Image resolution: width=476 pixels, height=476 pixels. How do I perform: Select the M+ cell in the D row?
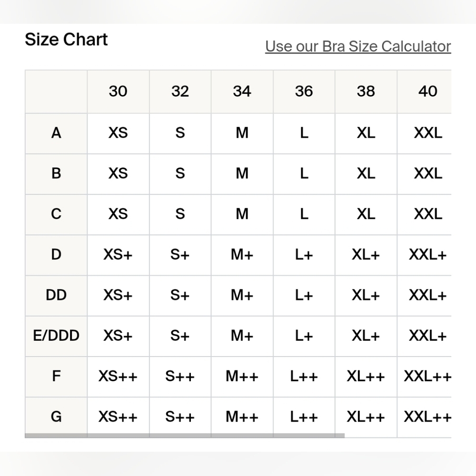(242, 255)
